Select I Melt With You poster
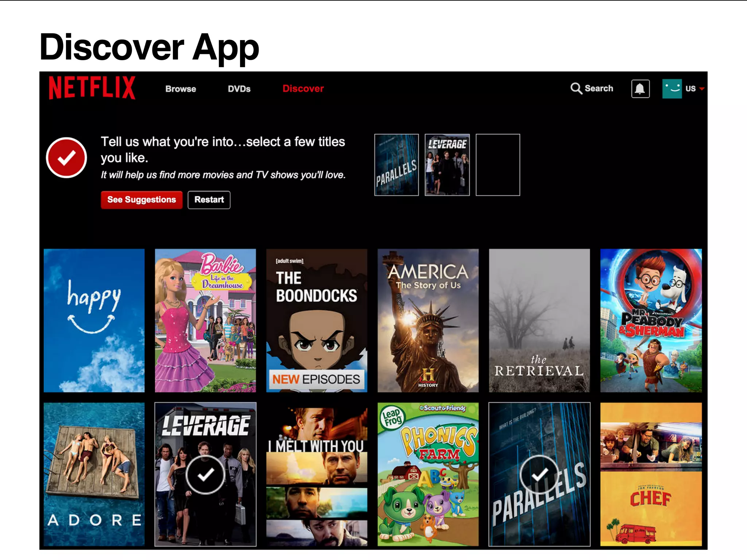The image size is (747, 560). [x=317, y=474]
